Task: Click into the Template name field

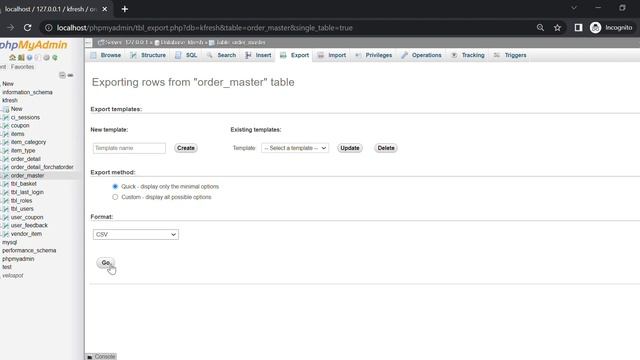Action: [x=129, y=148]
